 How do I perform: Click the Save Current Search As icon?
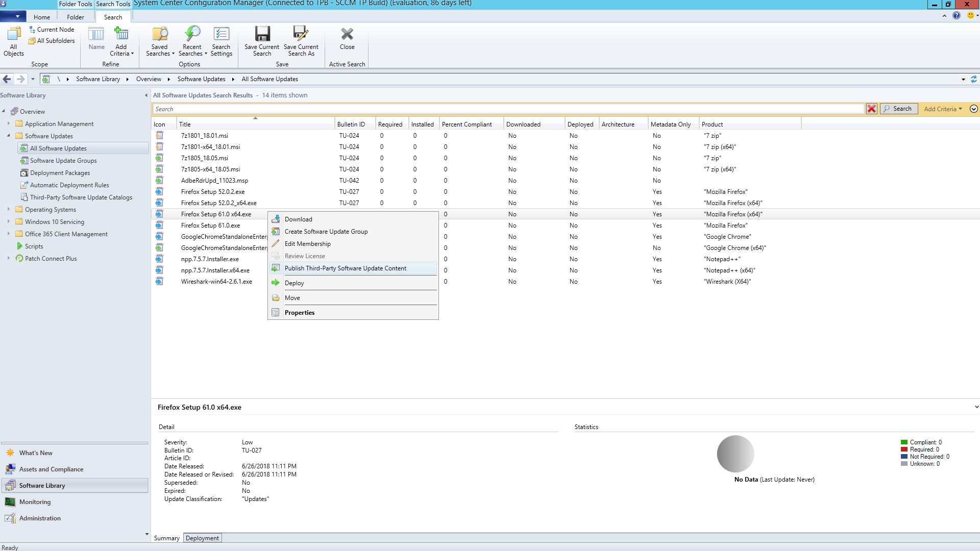301,35
